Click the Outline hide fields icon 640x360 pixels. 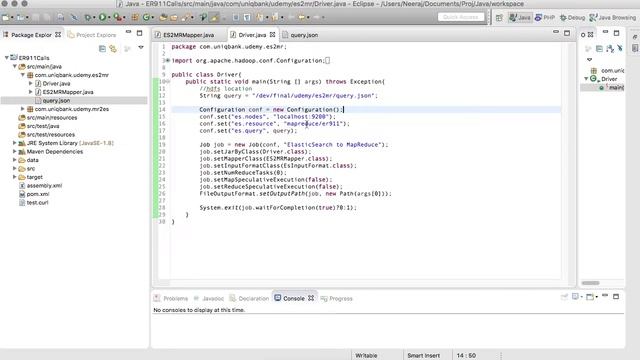click(x=620, y=49)
